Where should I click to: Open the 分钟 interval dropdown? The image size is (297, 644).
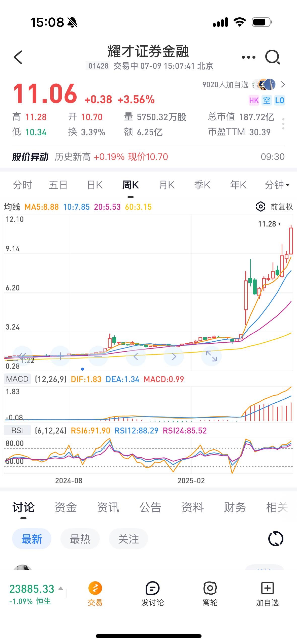[277, 185]
